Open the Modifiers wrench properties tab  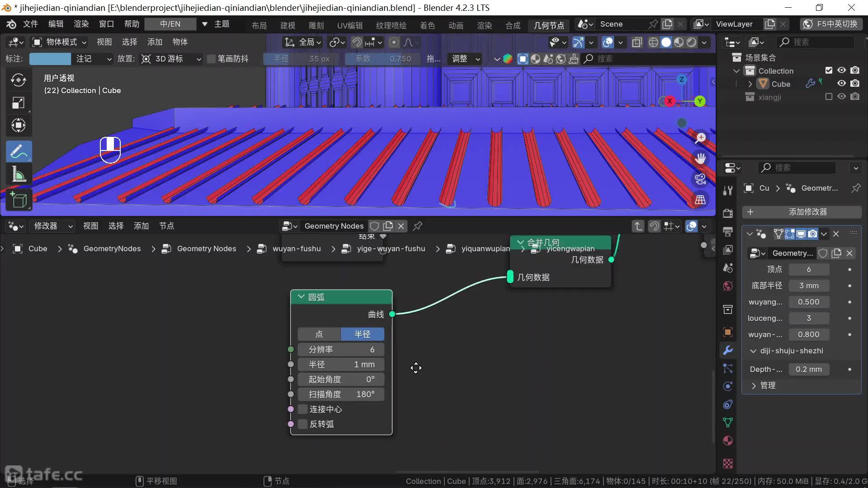pyautogui.click(x=728, y=350)
